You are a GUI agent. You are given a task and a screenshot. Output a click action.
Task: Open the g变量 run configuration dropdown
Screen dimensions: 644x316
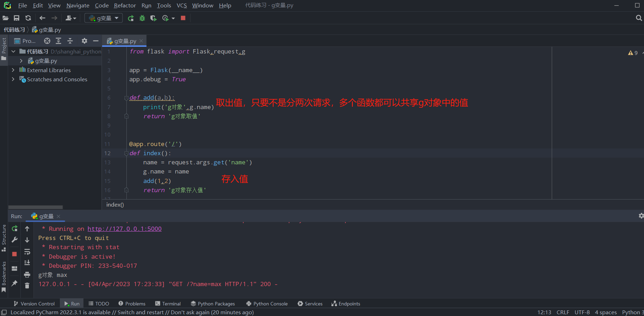(104, 18)
